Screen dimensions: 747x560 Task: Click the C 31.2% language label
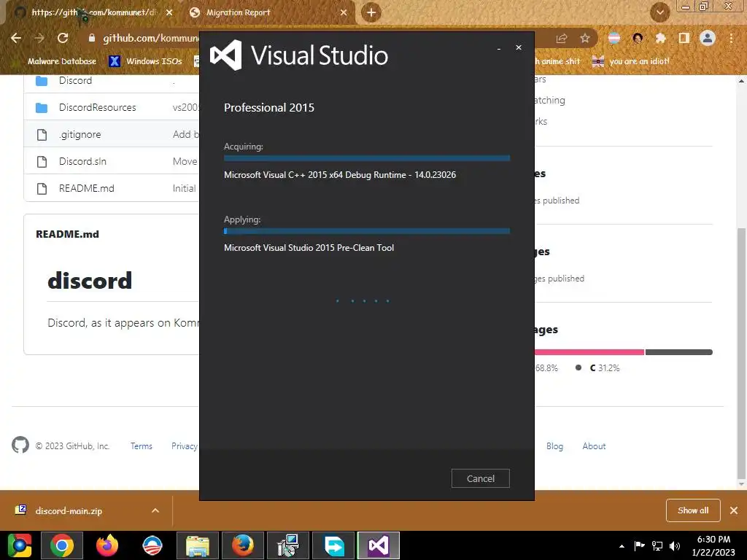tap(605, 367)
